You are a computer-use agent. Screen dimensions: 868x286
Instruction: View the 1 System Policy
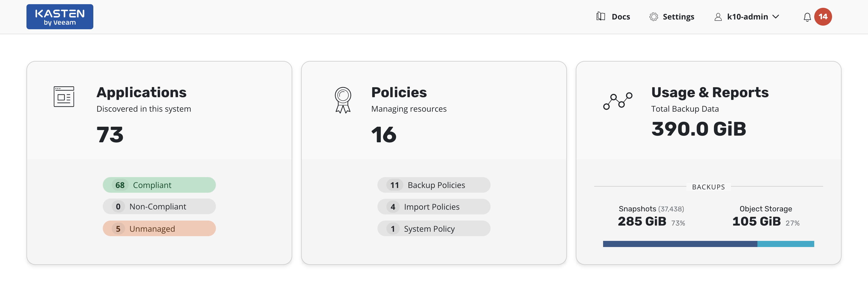(434, 228)
